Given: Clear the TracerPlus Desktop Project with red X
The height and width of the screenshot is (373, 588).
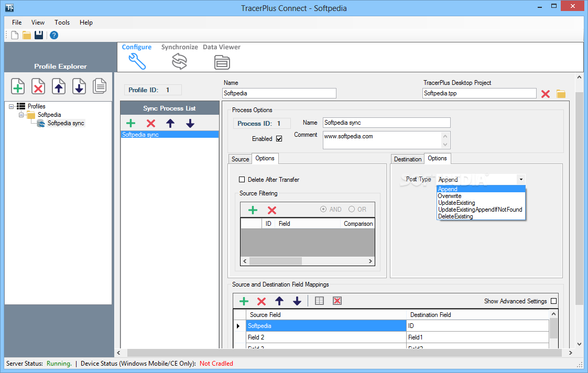Looking at the screenshot, I should click(x=545, y=94).
